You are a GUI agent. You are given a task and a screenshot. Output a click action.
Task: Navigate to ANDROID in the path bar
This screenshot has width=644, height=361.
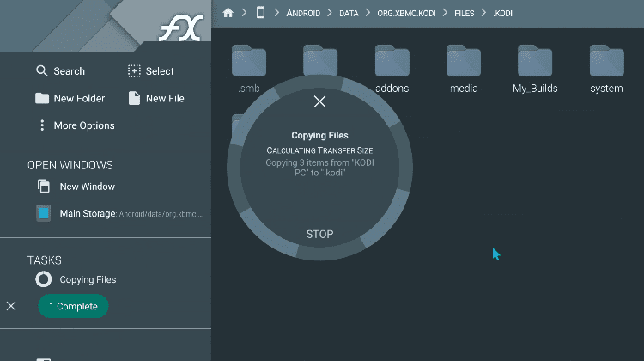[x=303, y=13]
